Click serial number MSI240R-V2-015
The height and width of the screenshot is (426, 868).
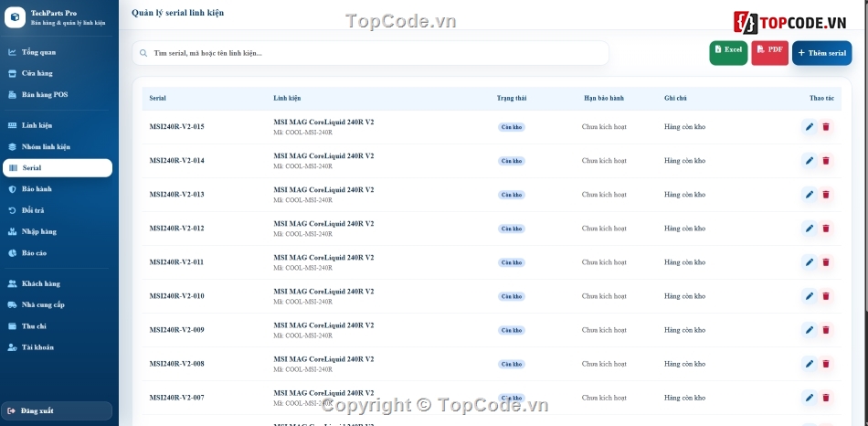coord(176,127)
